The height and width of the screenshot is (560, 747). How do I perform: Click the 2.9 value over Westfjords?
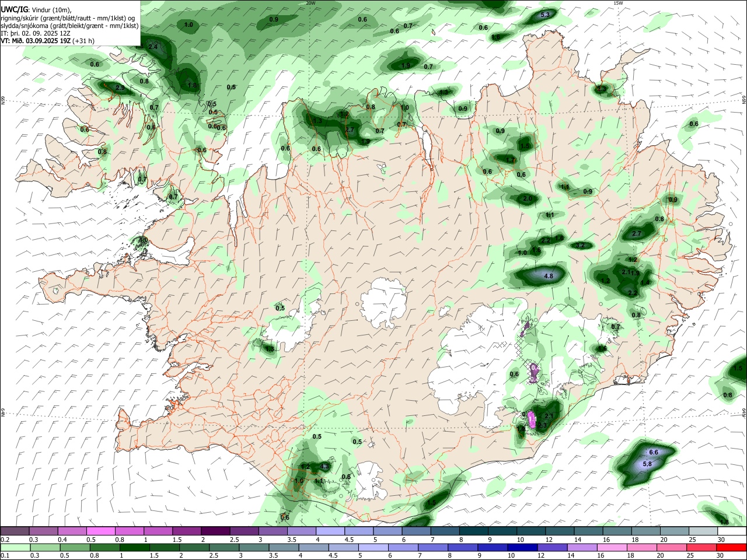pos(120,88)
